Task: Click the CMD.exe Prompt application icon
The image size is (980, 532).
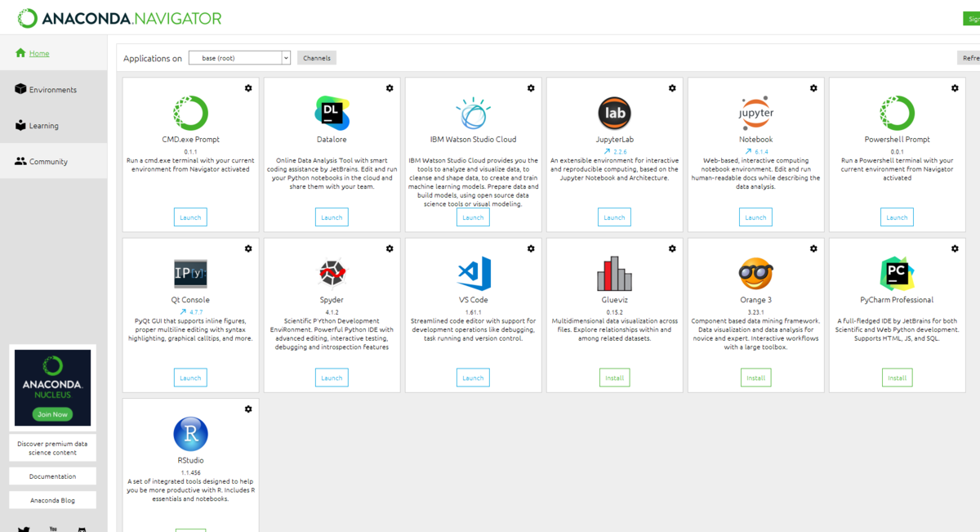Action: 190,113
